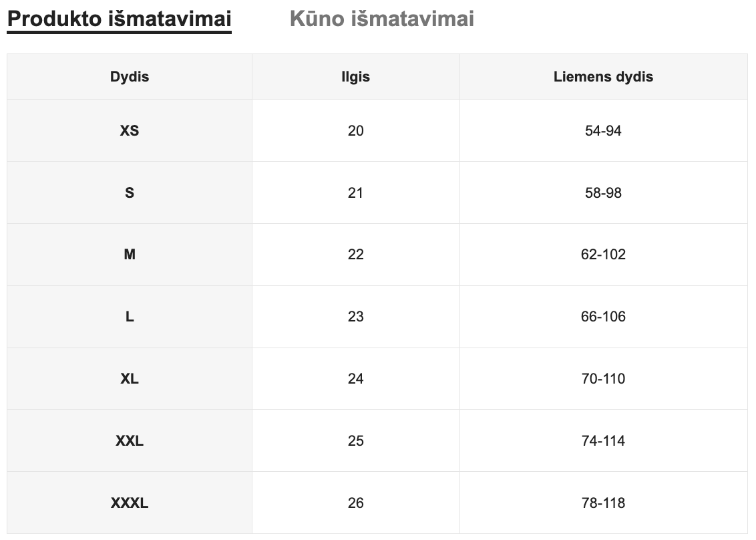Click waist size cell 58-98

pos(603,193)
